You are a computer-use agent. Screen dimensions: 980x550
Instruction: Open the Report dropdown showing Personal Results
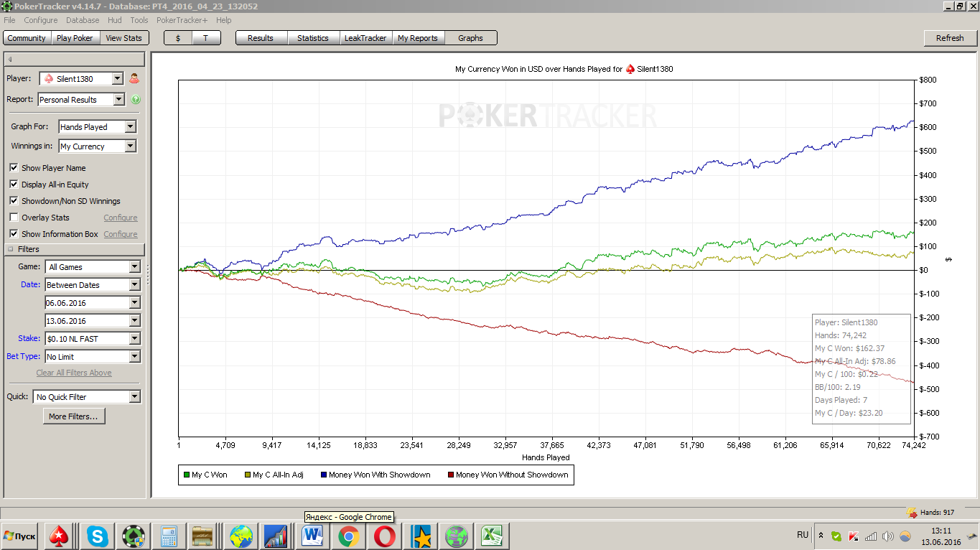[x=81, y=100]
